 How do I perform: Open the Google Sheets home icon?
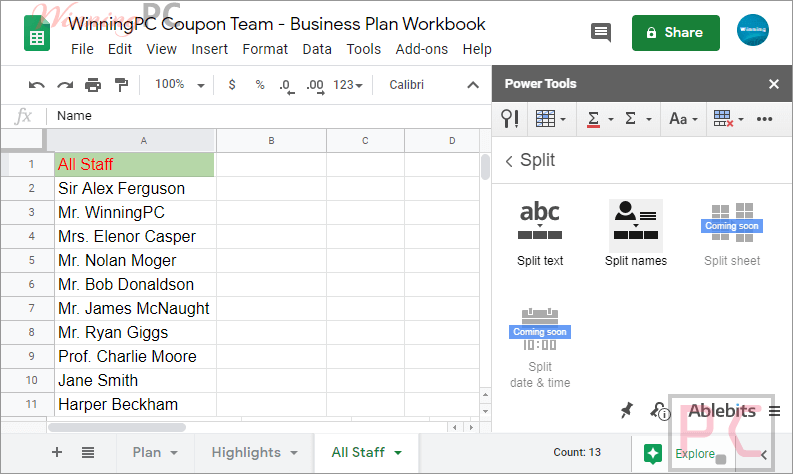[x=37, y=33]
